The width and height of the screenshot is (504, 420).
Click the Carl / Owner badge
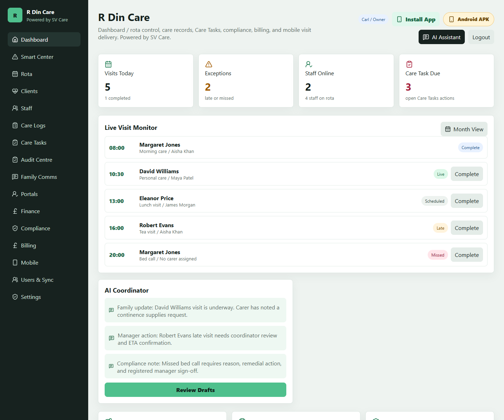tap(373, 20)
